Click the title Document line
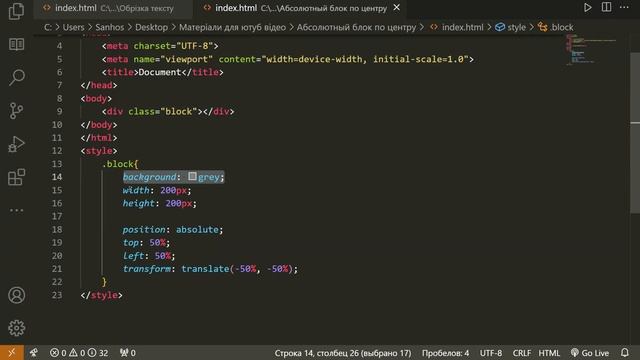 coord(162,72)
